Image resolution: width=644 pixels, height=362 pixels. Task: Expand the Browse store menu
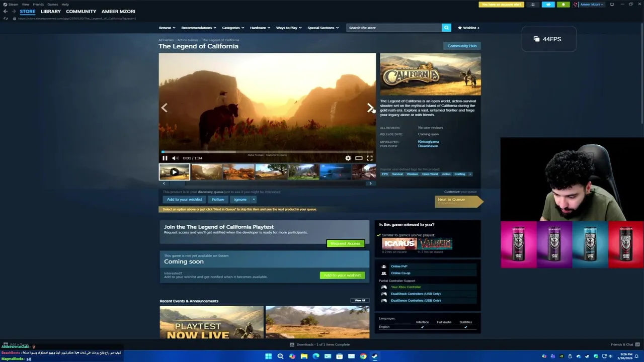(x=167, y=28)
